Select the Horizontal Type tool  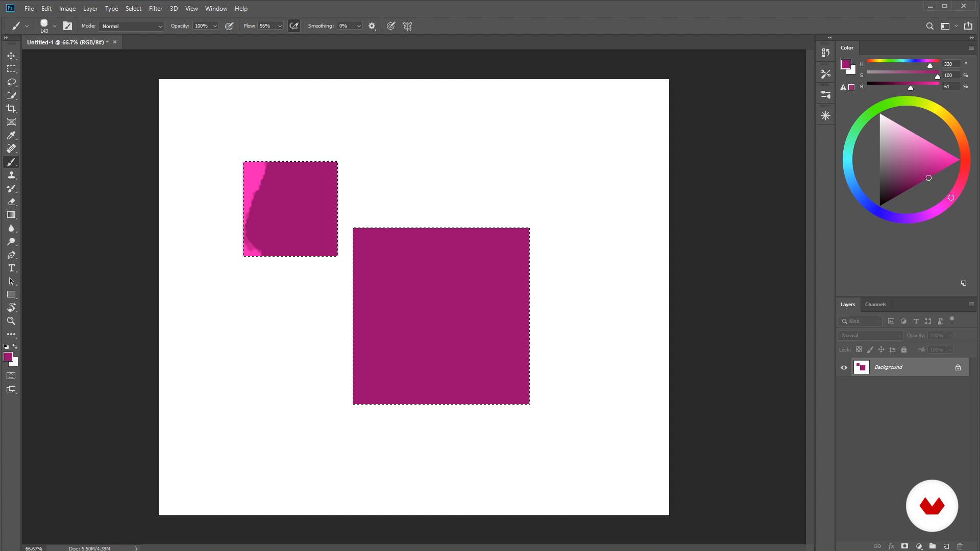(x=11, y=268)
